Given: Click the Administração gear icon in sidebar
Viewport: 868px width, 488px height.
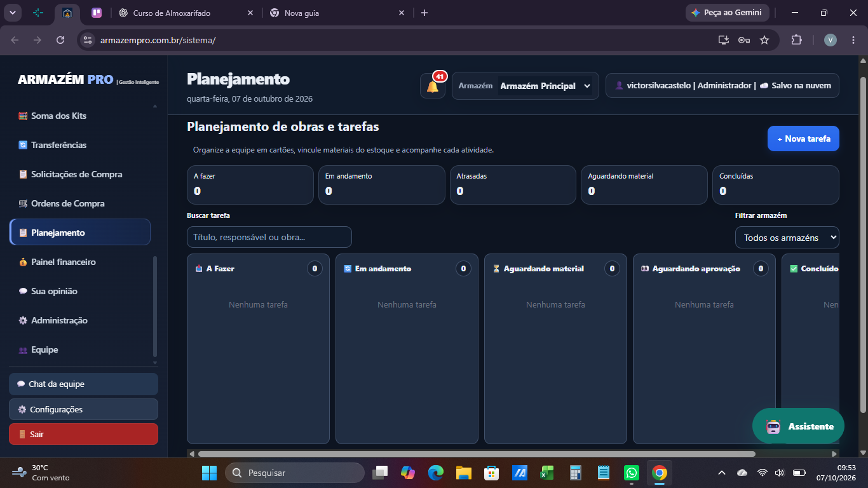Looking at the screenshot, I should (23, 320).
